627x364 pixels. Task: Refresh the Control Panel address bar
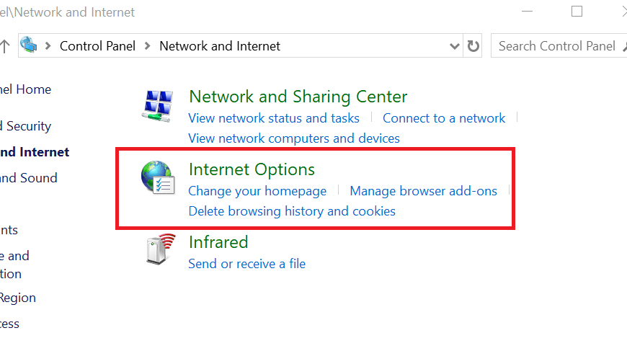point(473,46)
